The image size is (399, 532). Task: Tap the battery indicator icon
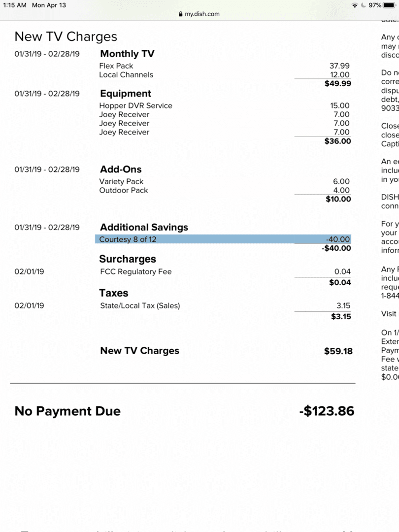(389, 5)
